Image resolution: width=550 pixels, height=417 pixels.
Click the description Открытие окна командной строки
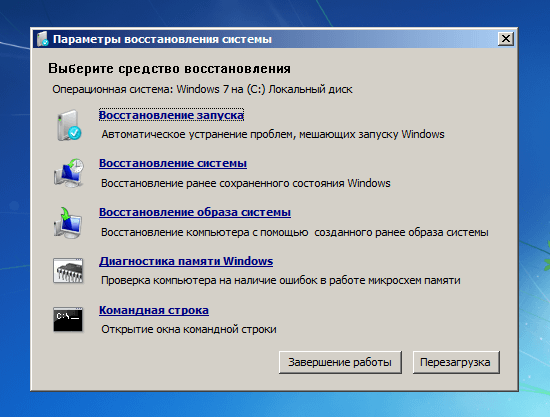(189, 329)
